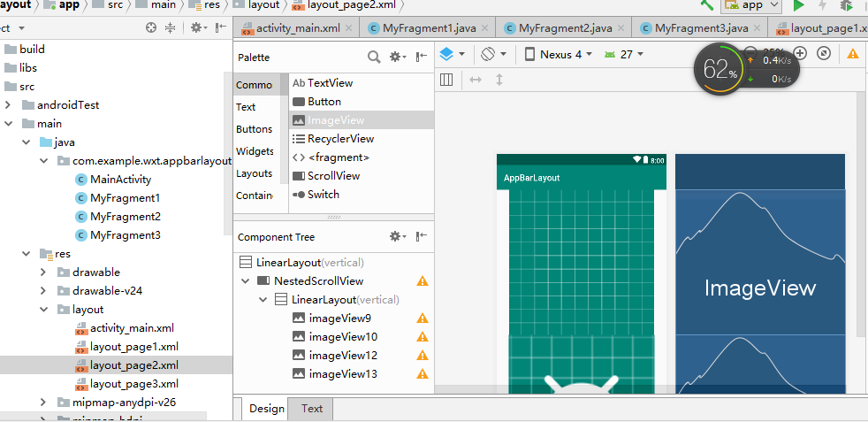Click warning icon beside imageView13
Viewport: 868px width, 422px height.
[x=423, y=374]
